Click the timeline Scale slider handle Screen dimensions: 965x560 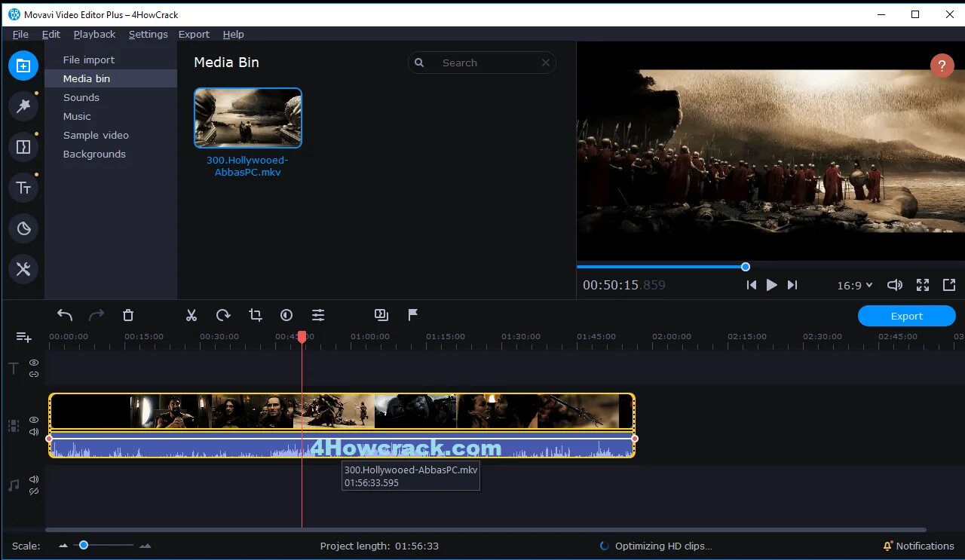(84, 545)
